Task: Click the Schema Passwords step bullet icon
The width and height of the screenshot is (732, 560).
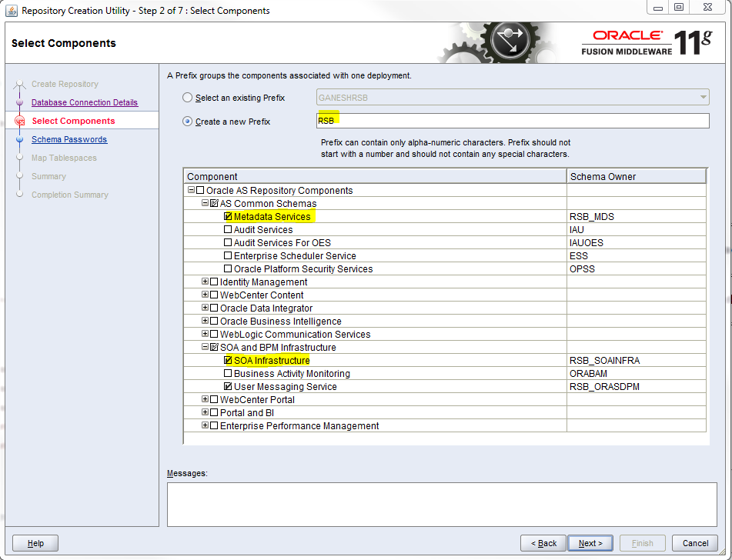Action: click(19, 139)
